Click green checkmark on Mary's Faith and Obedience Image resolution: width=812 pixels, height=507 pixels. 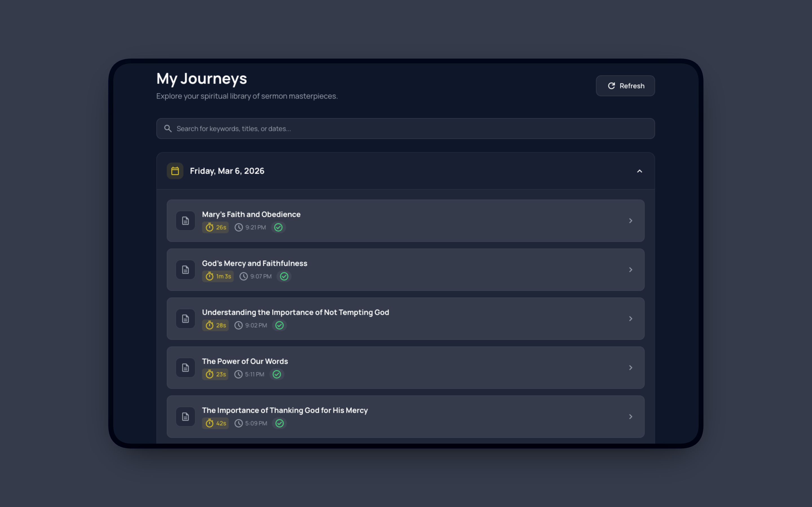(x=278, y=227)
